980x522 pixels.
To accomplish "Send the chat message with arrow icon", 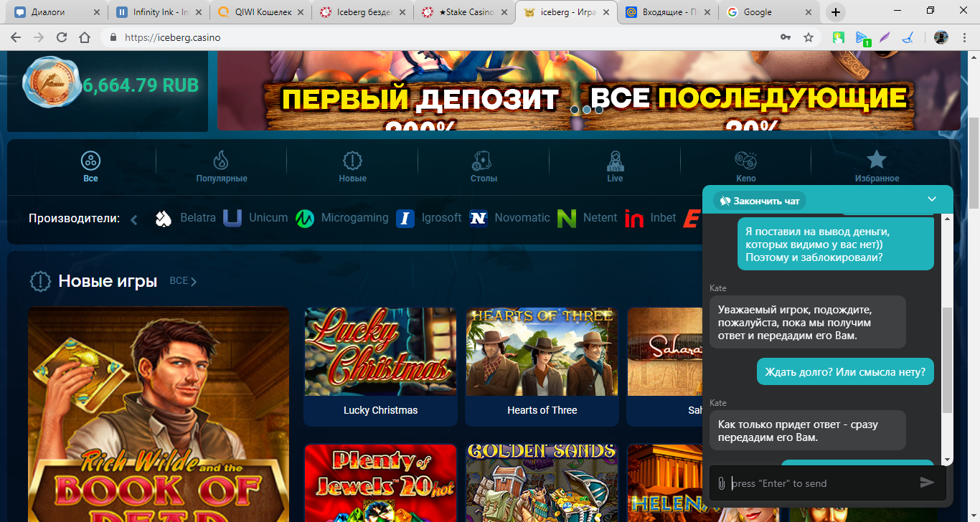I will click(x=927, y=483).
